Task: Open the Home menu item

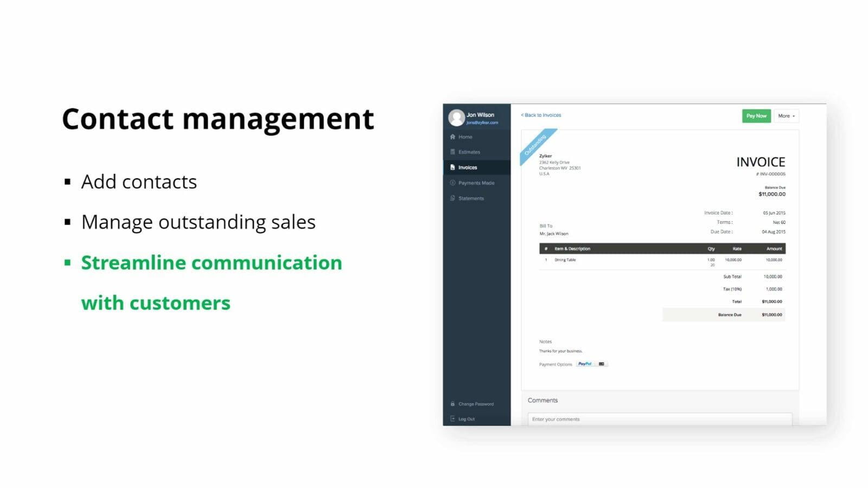Action: (x=477, y=137)
